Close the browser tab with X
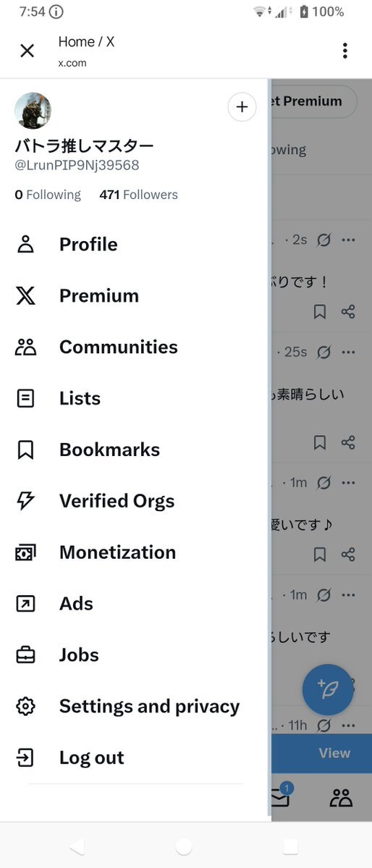Viewport: 372px width, 868px height. pyautogui.click(x=27, y=51)
